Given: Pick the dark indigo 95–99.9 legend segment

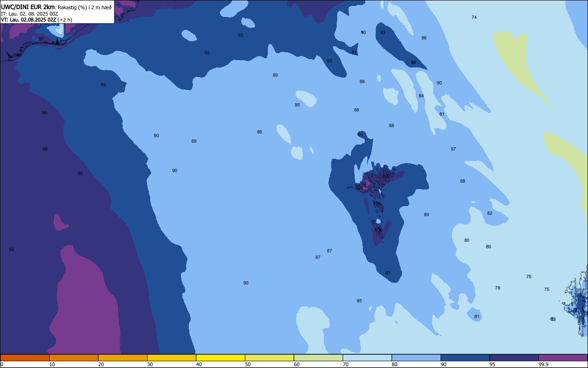Looking at the screenshot, I should coord(514,357).
